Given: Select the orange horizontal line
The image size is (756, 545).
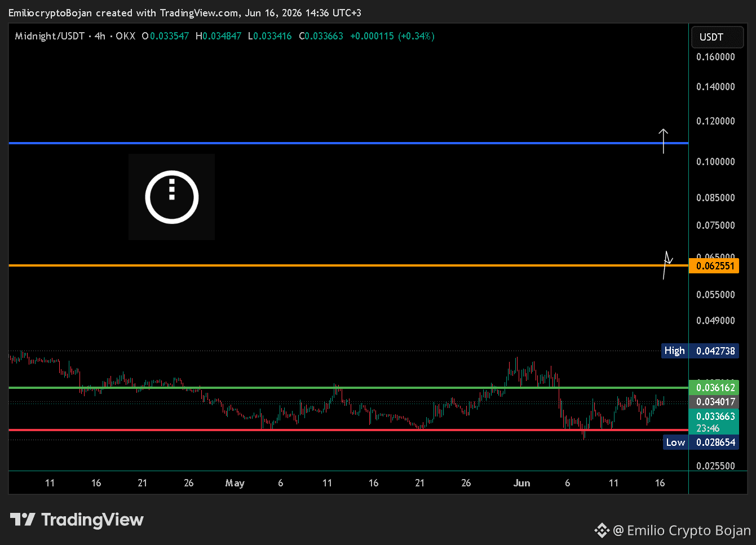Looking at the screenshot, I should point(348,265).
